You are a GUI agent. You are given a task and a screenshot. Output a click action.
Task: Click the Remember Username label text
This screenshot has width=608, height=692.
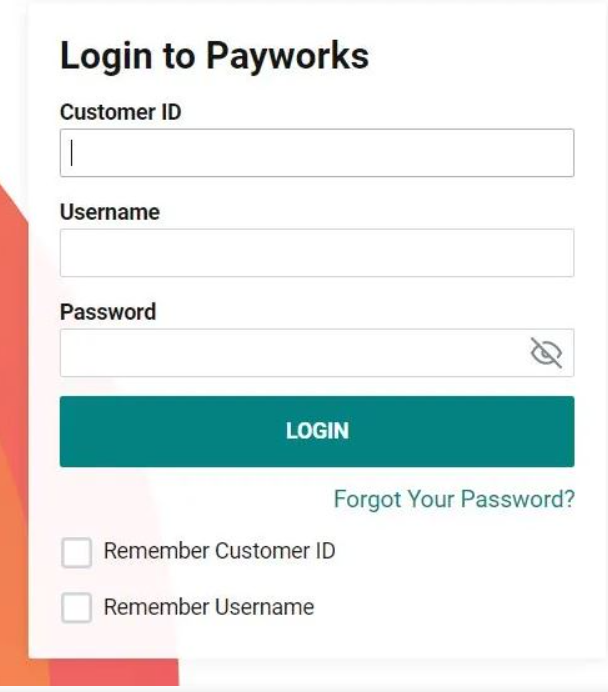click(209, 607)
